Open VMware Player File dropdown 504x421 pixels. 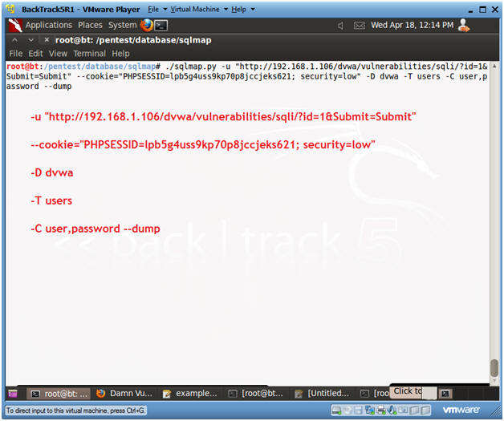coord(157,10)
